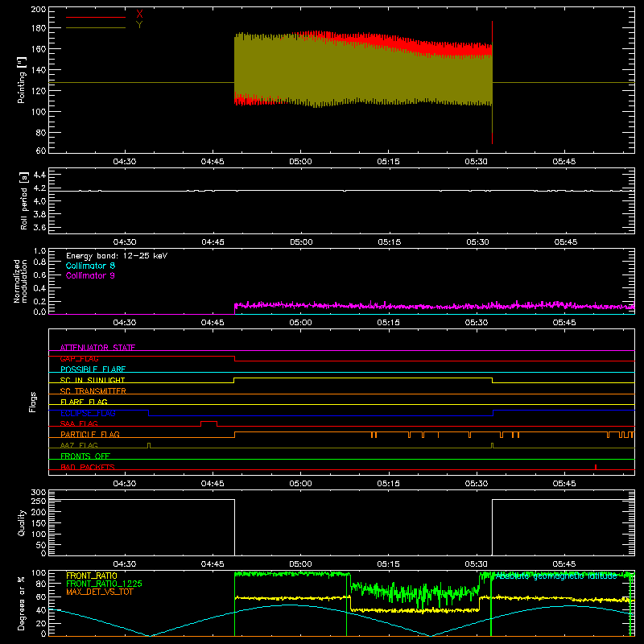Screen dimensions: 644x644
Task: Click the ATTENUATOR_STATE flag label
Action: point(97,348)
